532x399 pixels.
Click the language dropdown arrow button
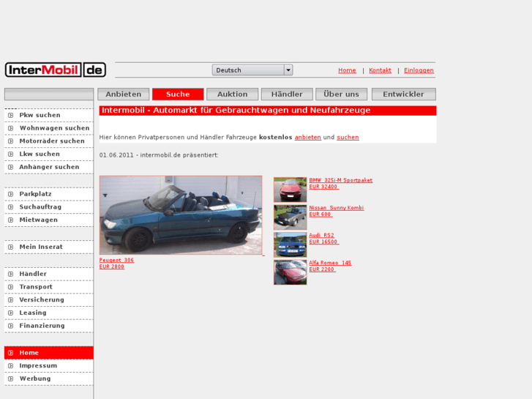(x=288, y=70)
